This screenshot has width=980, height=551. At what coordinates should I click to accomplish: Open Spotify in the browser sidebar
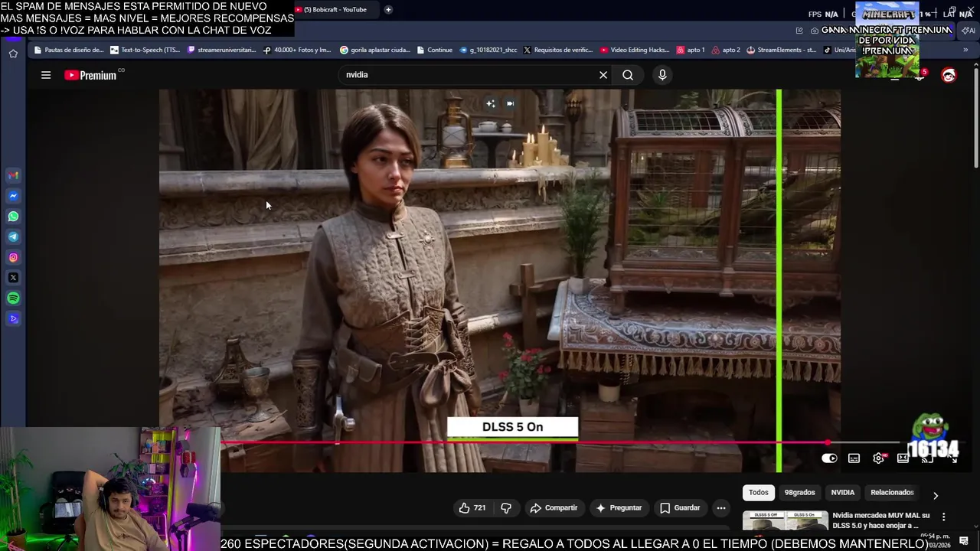point(13,298)
